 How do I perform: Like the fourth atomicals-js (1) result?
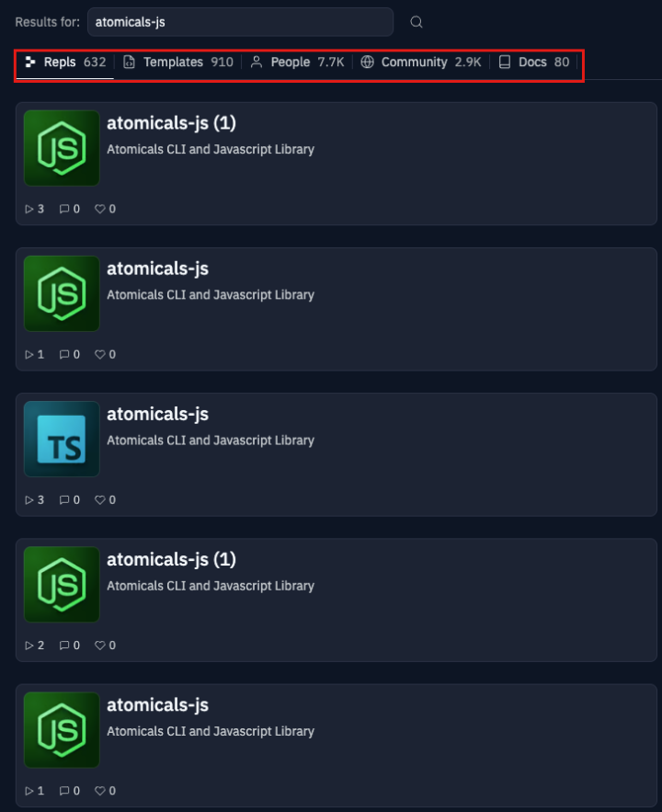click(99, 646)
